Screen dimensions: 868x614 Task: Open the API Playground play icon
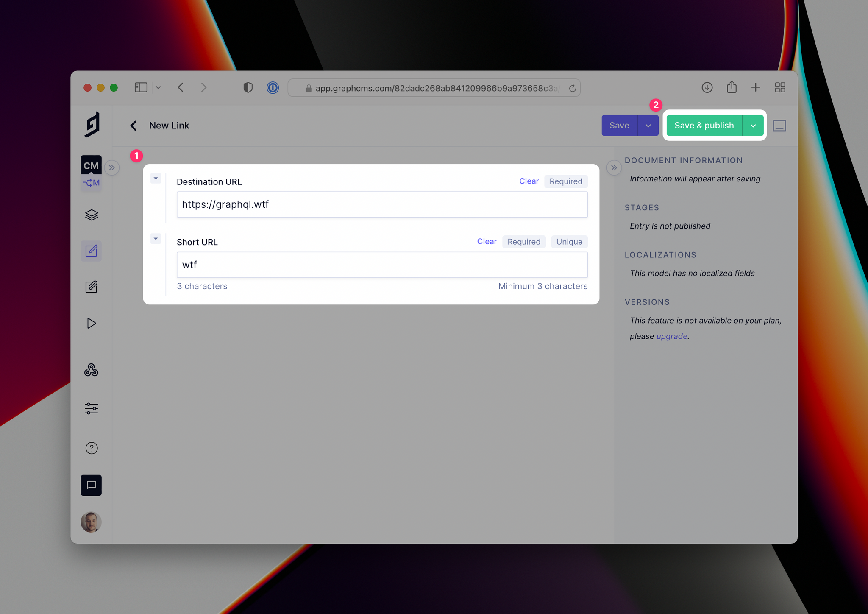click(91, 323)
